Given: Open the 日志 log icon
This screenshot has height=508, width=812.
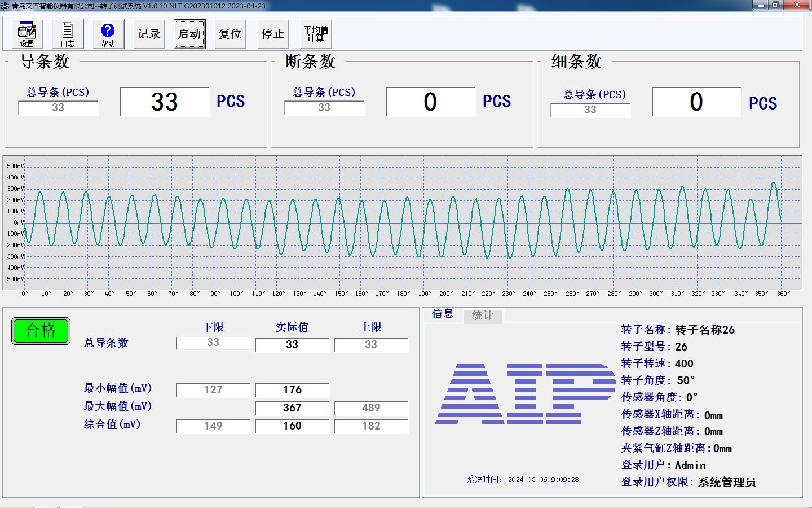Looking at the screenshot, I should (x=68, y=34).
